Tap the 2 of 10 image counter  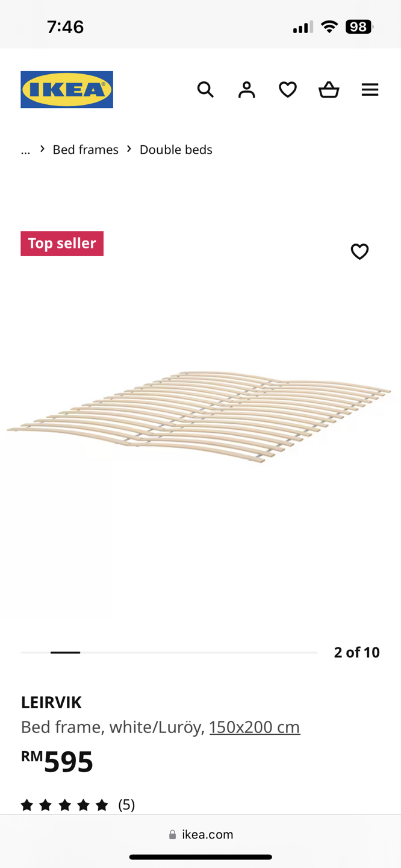pos(357,652)
